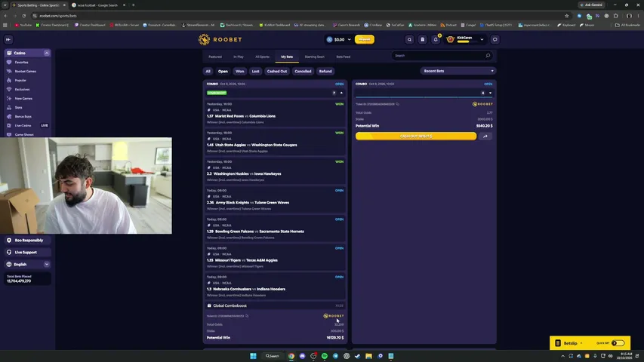
Task: Switch to the All Sports tab
Action: [263, 57]
